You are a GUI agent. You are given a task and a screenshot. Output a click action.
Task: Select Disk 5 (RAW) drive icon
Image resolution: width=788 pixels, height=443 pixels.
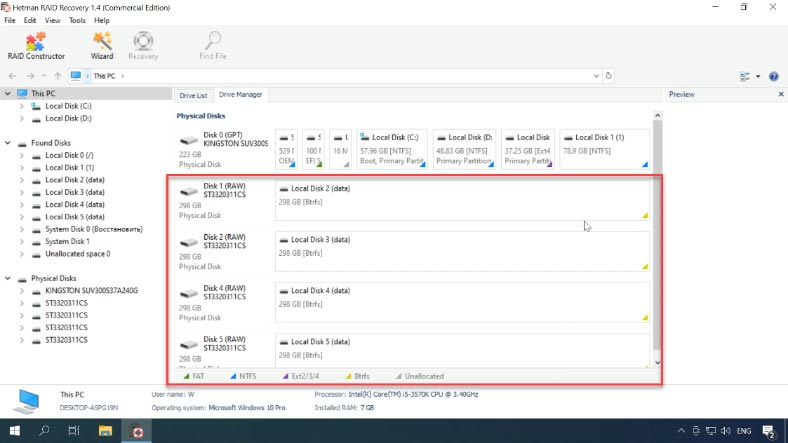[x=189, y=344]
